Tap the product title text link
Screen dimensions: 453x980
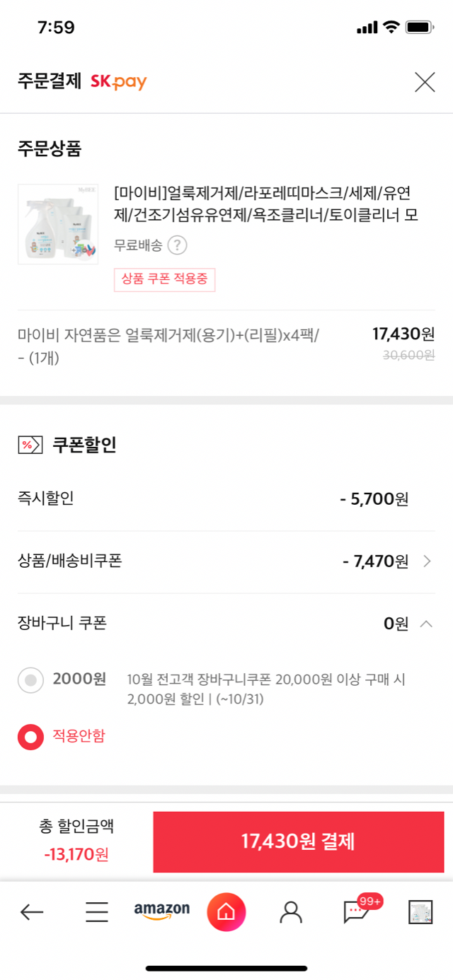[266, 204]
